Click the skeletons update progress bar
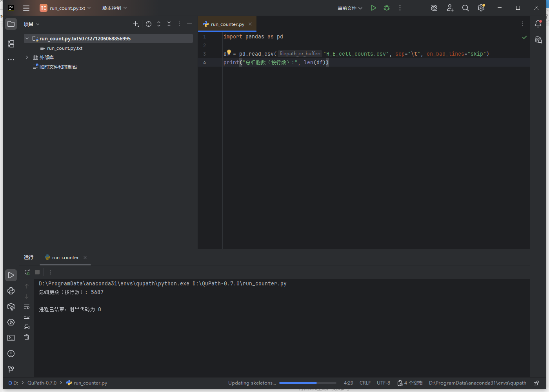The height and width of the screenshot is (392, 549). [307, 383]
